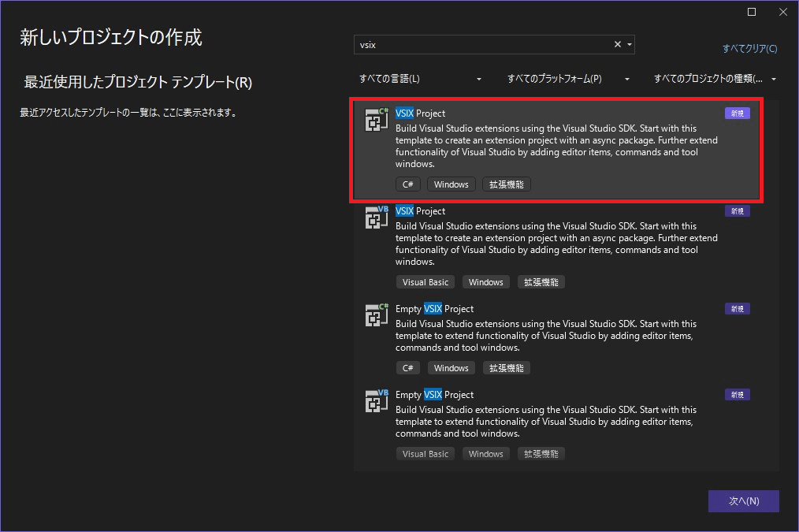
Task: Select the C# Empty VSIX Project title
Action: click(435, 309)
